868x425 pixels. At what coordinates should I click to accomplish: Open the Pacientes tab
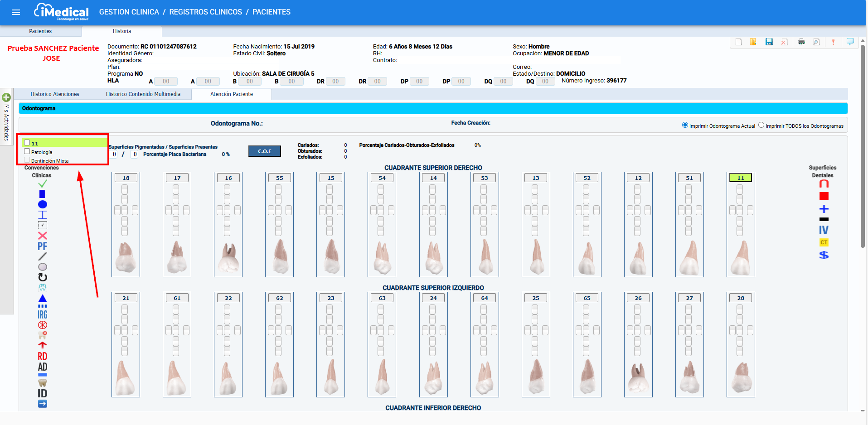pyautogui.click(x=40, y=31)
